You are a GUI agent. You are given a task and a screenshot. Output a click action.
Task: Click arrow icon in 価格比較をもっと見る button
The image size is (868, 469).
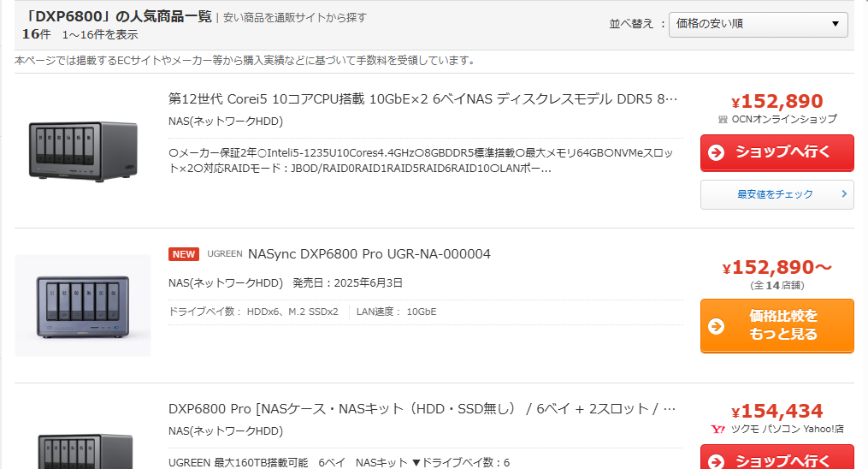pos(717,326)
